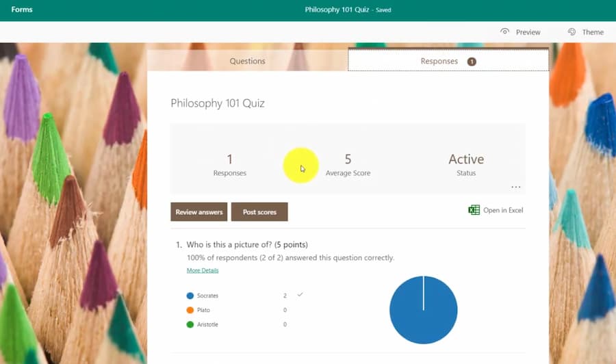The height and width of the screenshot is (364, 616).
Task: Click Forms app name in header
Action: tap(22, 10)
